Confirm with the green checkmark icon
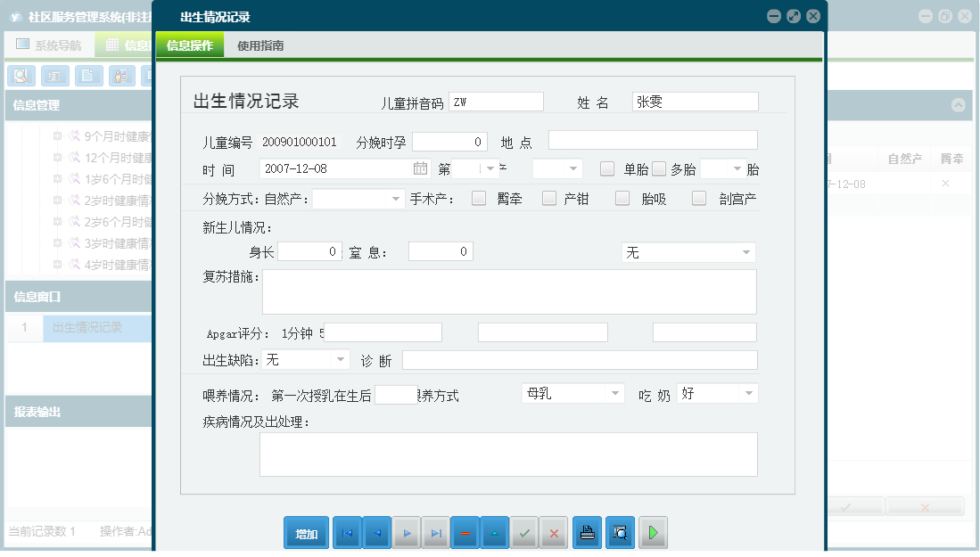 point(524,533)
